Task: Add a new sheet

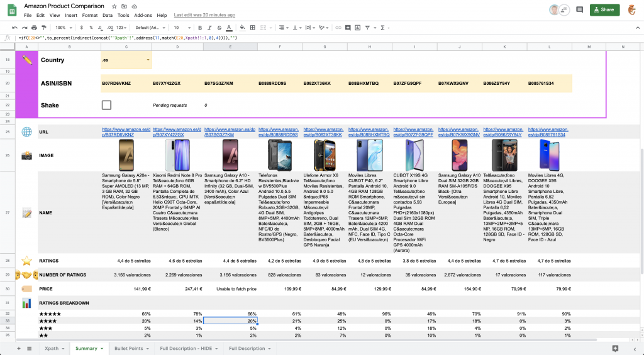Action: (x=18, y=349)
